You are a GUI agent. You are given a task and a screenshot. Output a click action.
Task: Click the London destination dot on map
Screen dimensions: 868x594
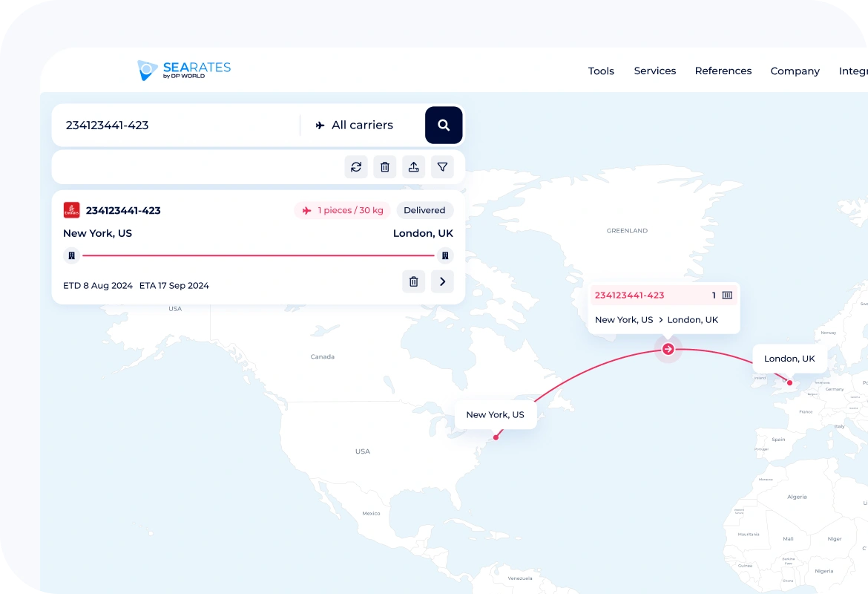coord(789,383)
